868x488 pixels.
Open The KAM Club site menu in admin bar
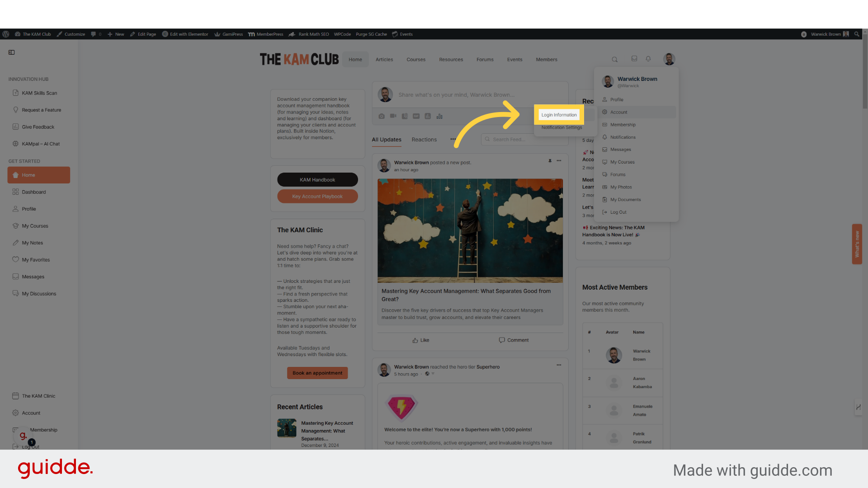(33, 34)
